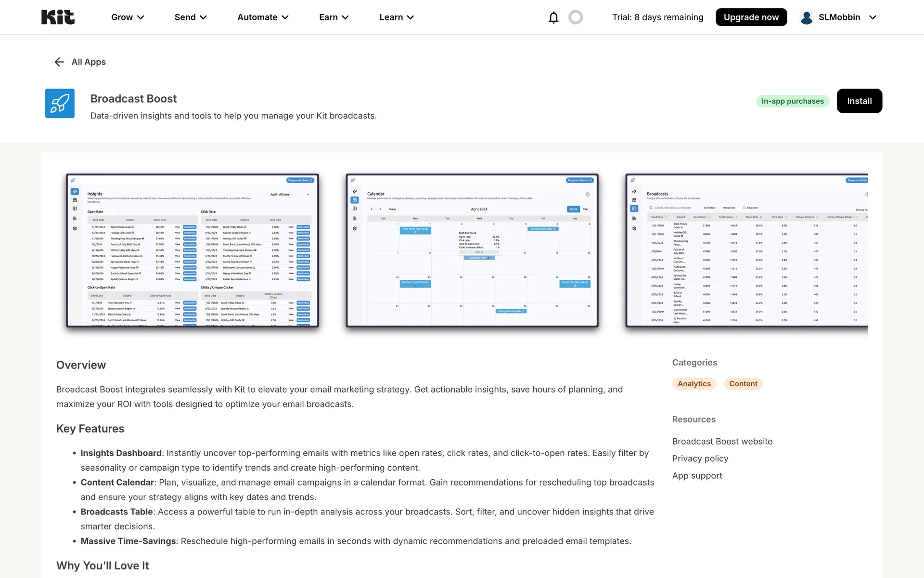Image resolution: width=924 pixels, height=578 pixels.
Task: Expand the account dropdown chevron
Action: pos(873,17)
